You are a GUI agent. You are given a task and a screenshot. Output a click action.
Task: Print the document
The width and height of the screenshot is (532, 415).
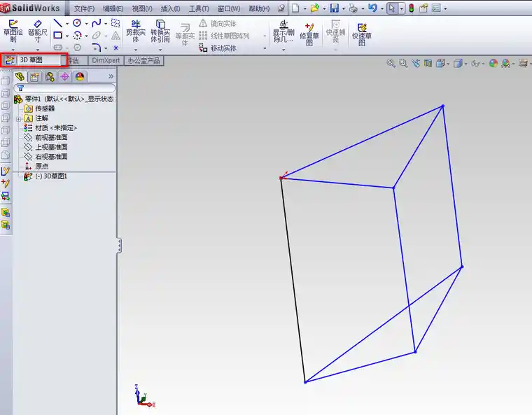coord(353,8)
